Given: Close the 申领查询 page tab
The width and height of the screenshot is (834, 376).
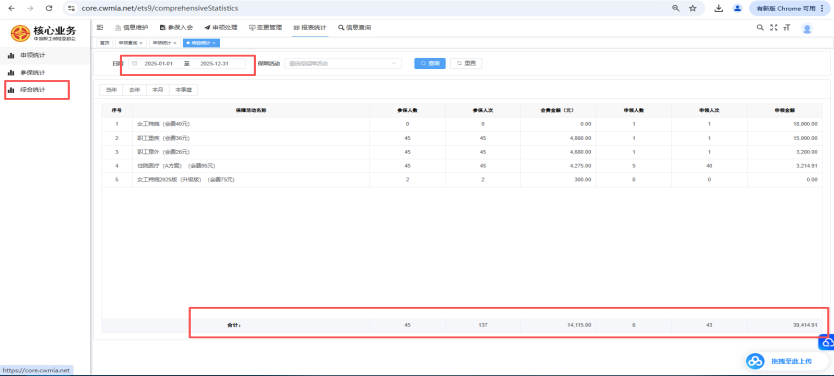Looking at the screenshot, I should click(141, 43).
